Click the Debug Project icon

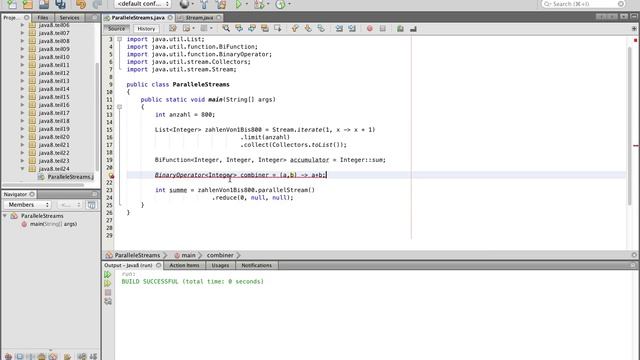coord(258,4)
